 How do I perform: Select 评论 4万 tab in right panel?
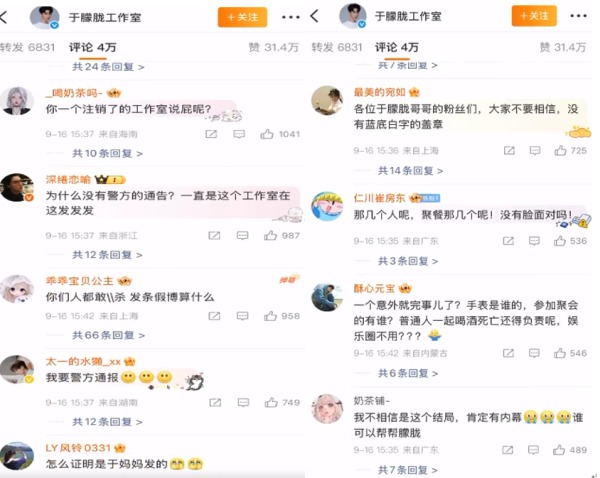point(397,47)
